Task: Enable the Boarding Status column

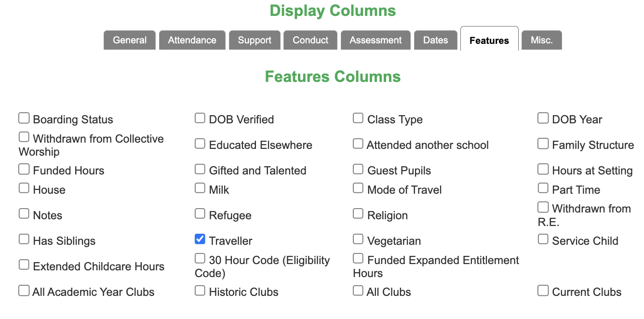Action: pos(24,118)
